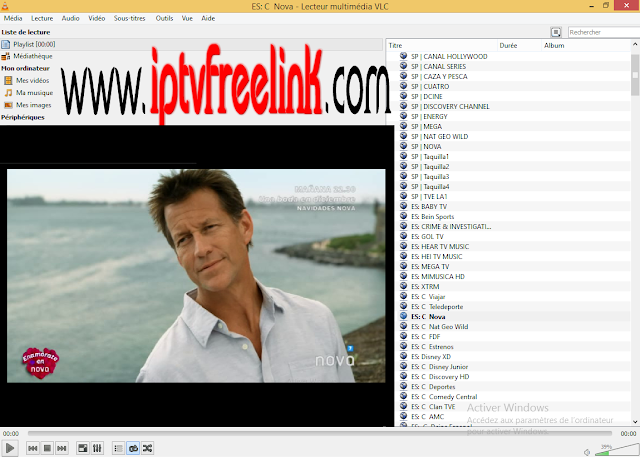
Task: Open the Sous-titres menu
Action: tap(130, 18)
